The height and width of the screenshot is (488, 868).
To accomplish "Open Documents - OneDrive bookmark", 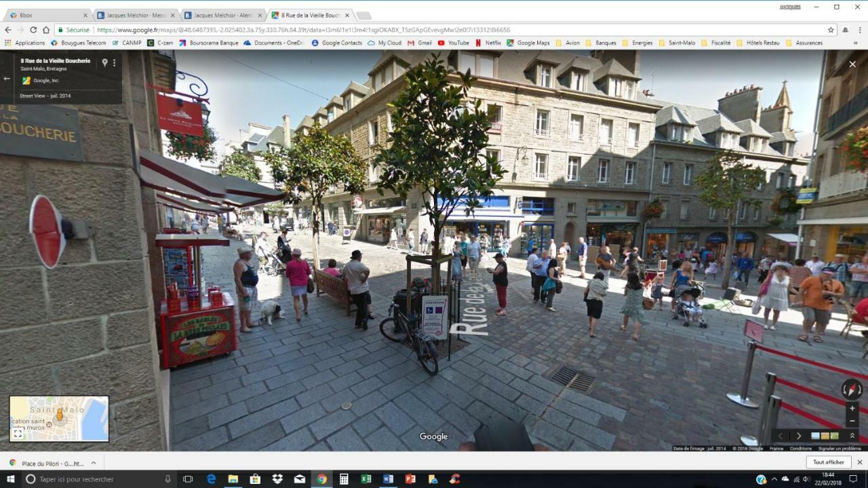I will pyautogui.click(x=274, y=43).
